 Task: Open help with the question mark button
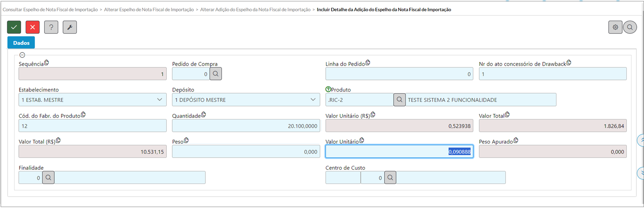[x=51, y=27]
